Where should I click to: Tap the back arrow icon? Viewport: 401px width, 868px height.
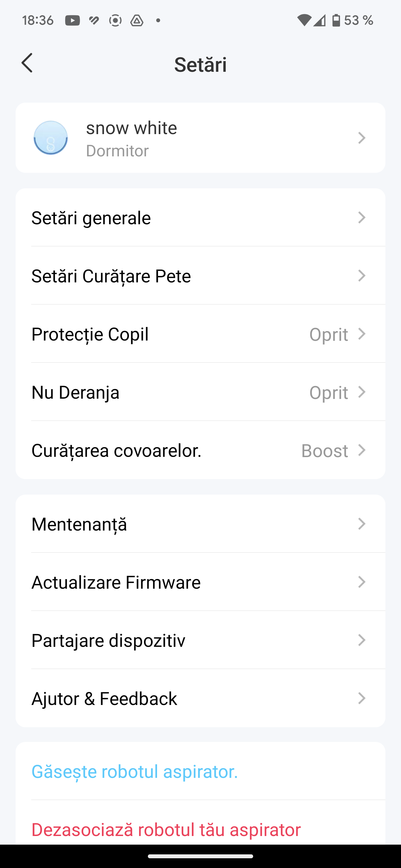pos(27,63)
